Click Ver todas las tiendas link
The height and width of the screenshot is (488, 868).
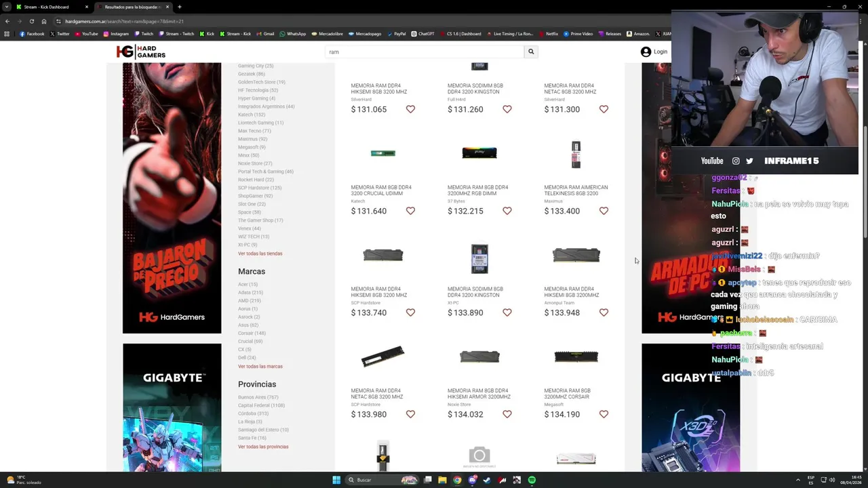260,253
